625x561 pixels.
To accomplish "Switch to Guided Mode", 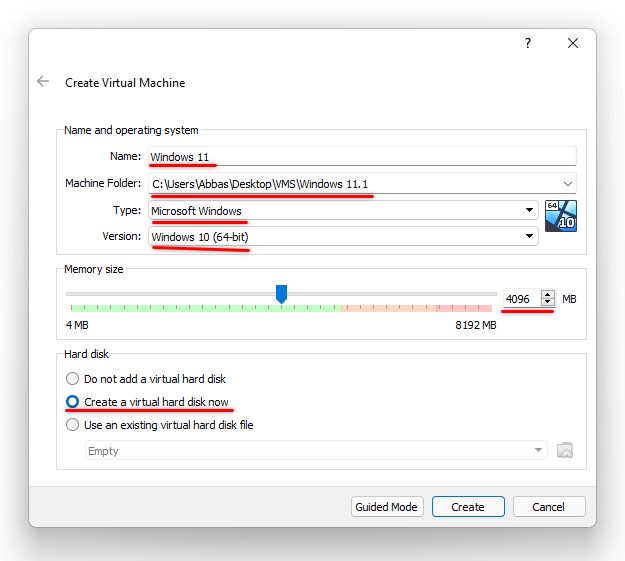I will [387, 507].
